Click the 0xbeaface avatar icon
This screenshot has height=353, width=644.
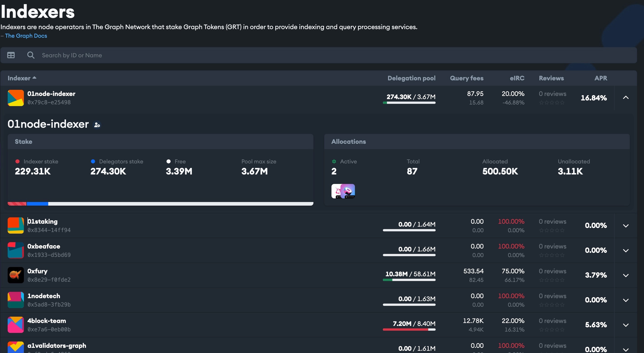tap(16, 250)
